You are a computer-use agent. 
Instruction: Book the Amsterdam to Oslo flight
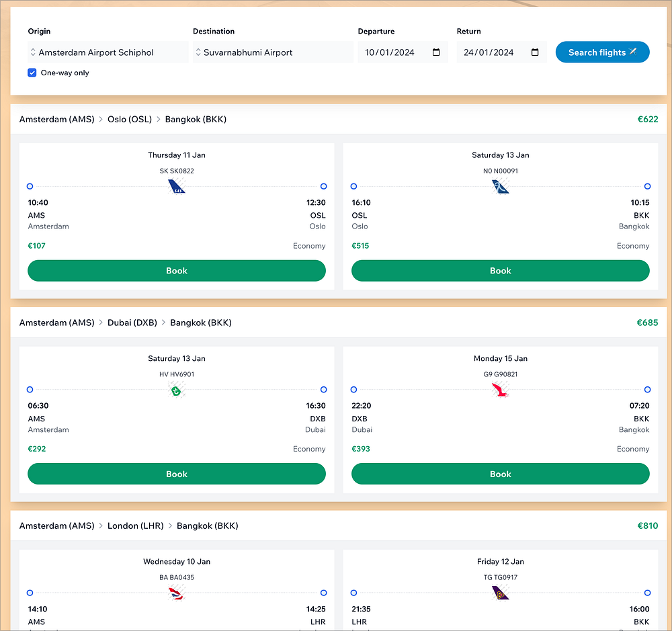coord(177,271)
